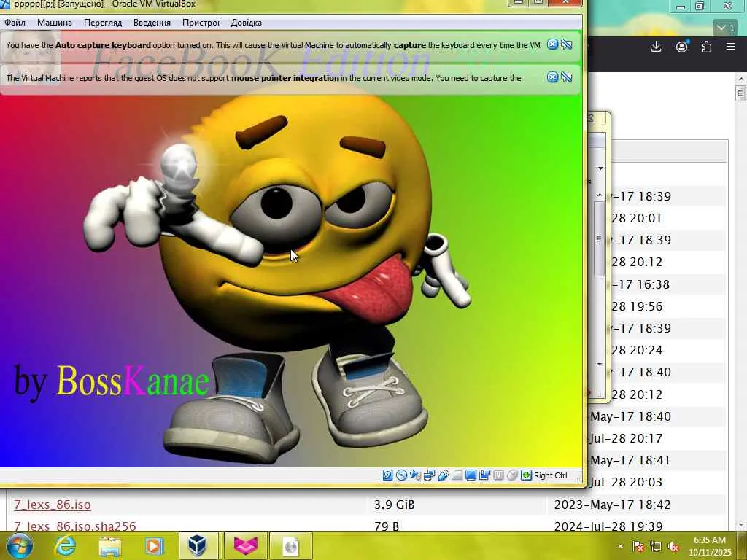Dismiss the mouse pointer integration notification
This screenshot has width=747, height=560.
[x=552, y=77]
